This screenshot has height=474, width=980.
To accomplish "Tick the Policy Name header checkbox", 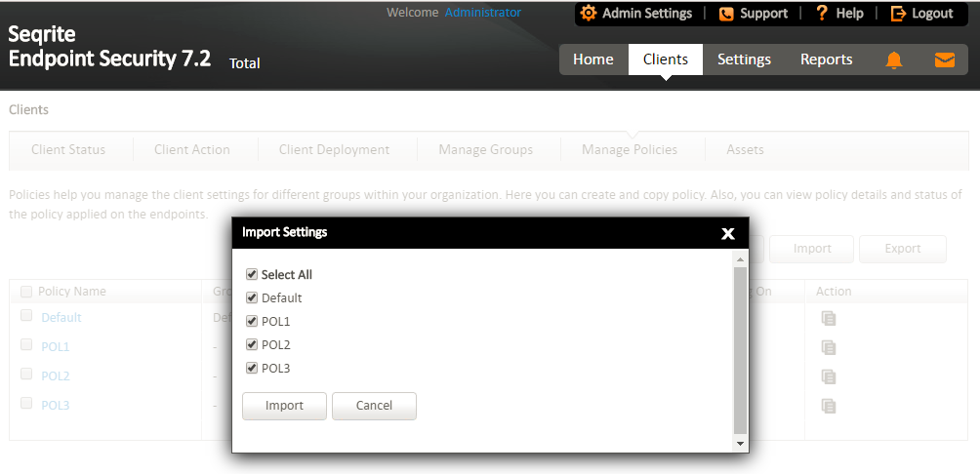I will pos(26,291).
